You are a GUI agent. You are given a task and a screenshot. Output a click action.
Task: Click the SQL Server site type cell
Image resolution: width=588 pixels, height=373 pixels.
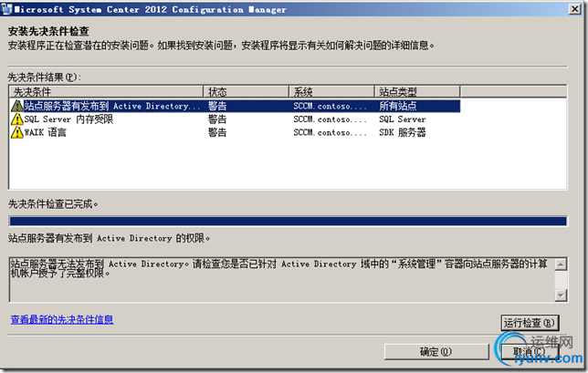click(x=403, y=119)
